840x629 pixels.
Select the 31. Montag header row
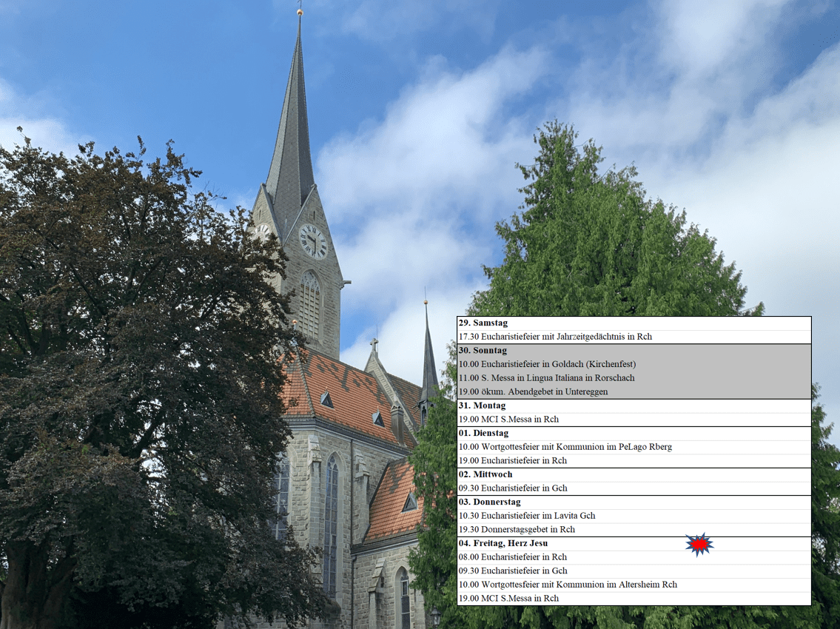482,406
